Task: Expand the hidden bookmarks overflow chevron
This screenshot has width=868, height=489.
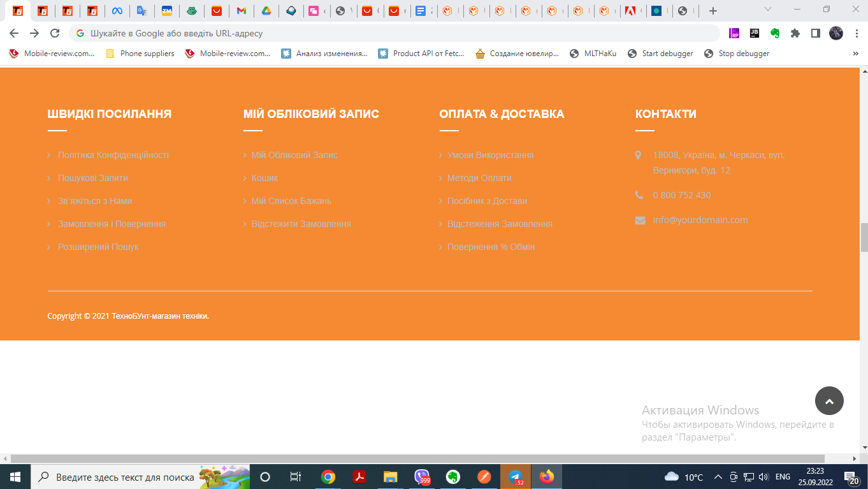Action: tap(855, 54)
